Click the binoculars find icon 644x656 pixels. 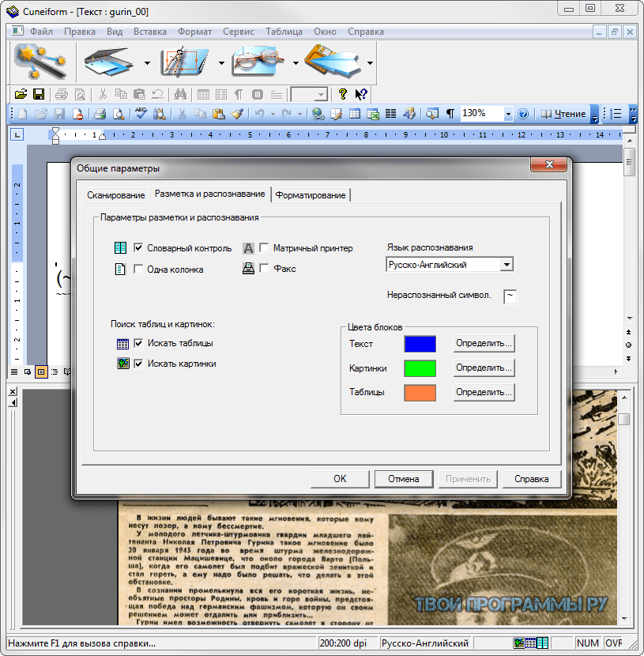(180, 95)
